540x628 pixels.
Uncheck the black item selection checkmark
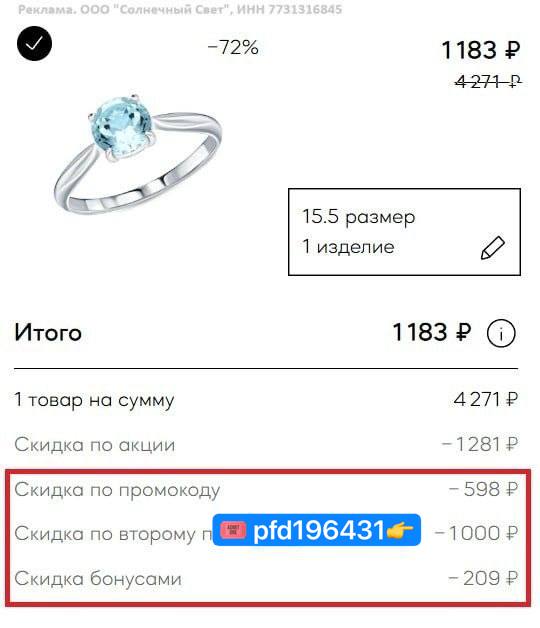(x=34, y=44)
